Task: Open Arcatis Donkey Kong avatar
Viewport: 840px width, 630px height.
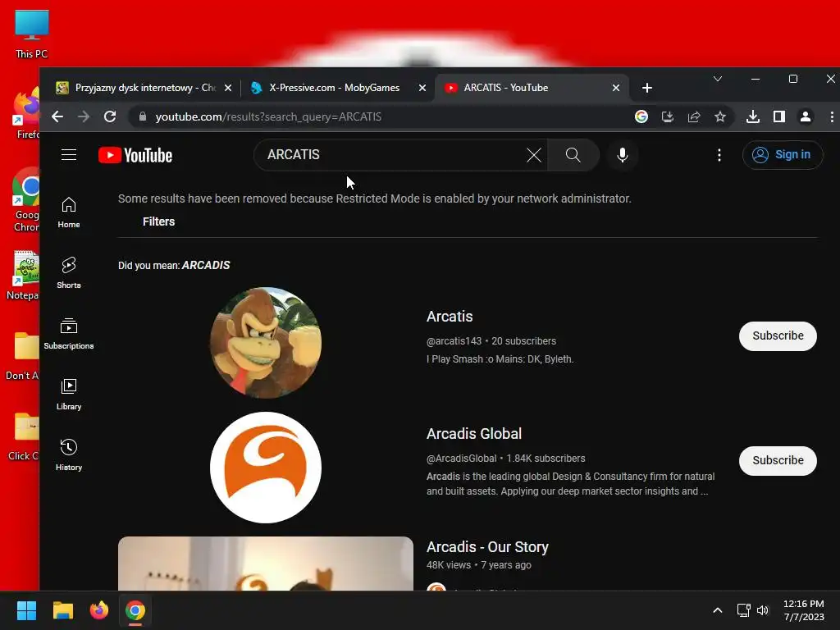Action: point(266,342)
